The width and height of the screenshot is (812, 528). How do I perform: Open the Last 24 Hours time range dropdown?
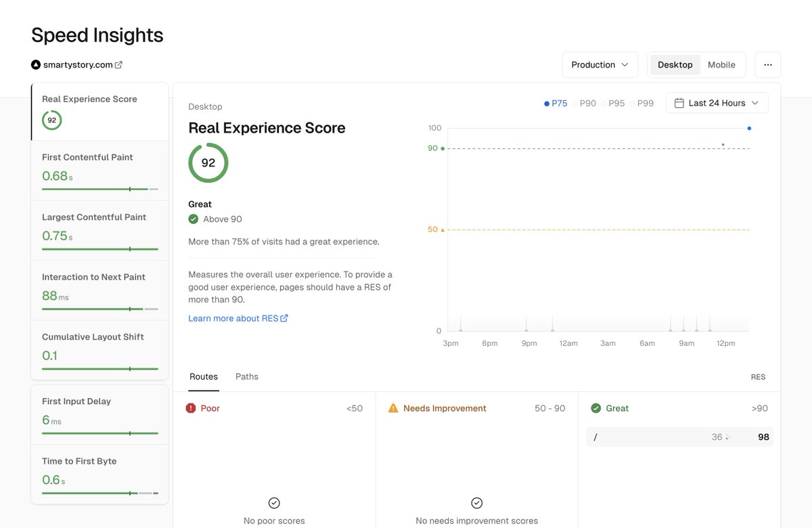point(717,103)
